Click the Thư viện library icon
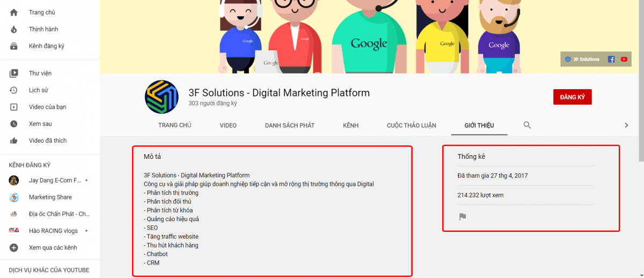Viewport: 644px width, 278px height. tap(14, 73)
